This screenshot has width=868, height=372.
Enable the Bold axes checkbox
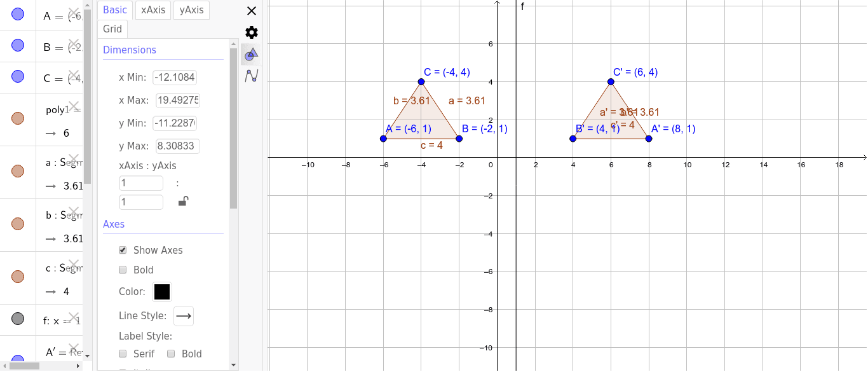123,270
